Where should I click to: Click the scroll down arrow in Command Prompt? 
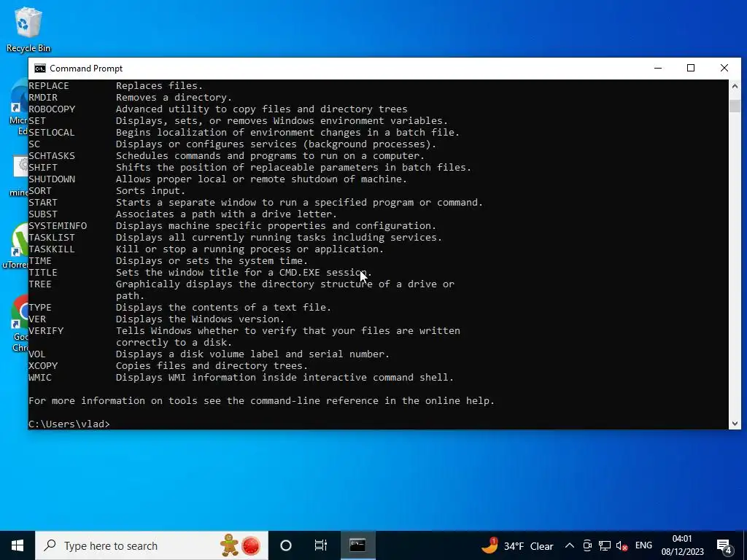pos(735,424)
